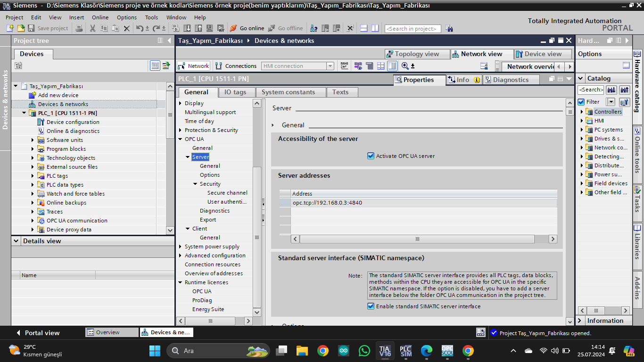Click the zoom magnifier icon in network toolbar
644x362 pixels.
coord(405,66)
